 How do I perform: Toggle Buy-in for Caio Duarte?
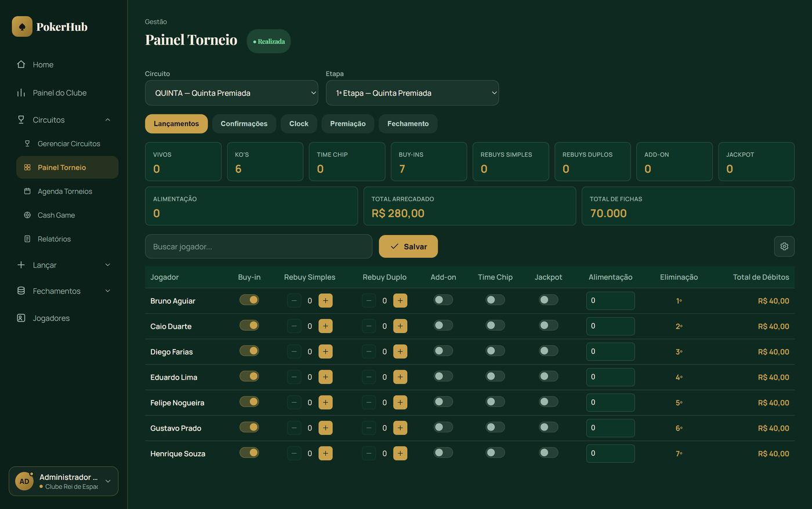click(249, 326)
